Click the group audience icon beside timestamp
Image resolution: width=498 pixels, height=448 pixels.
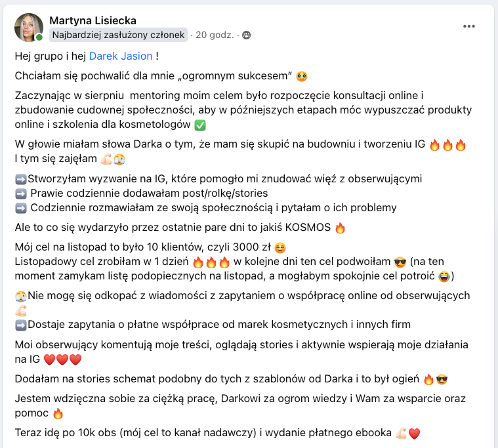(x=246, y=35)
